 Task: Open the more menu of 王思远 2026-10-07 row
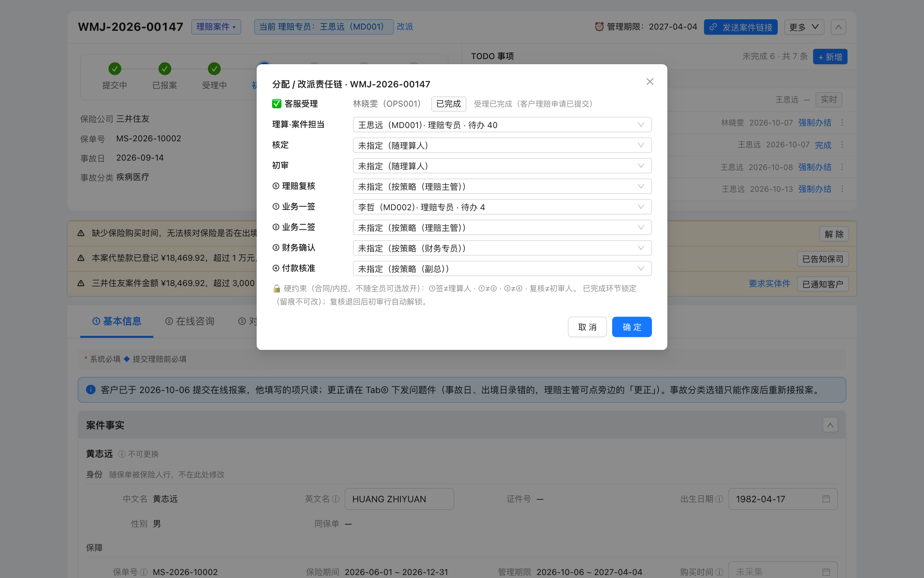tap(842, 145)
